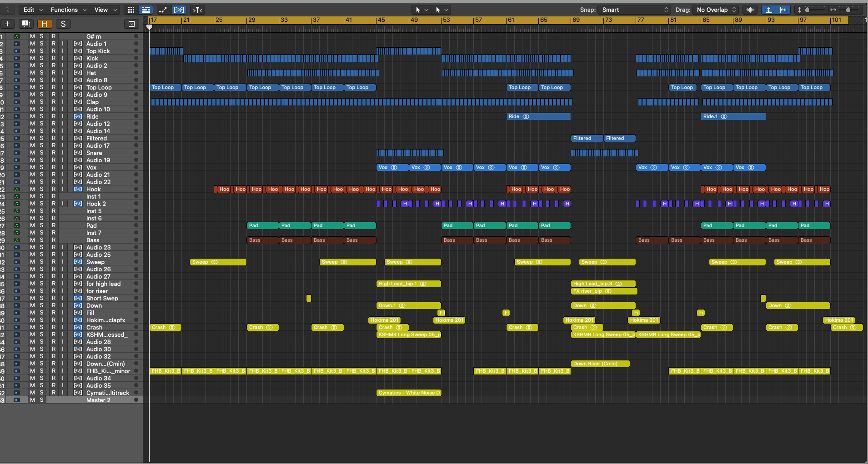
Task: Select the Ride.1 region
Action: pos(733,116)
